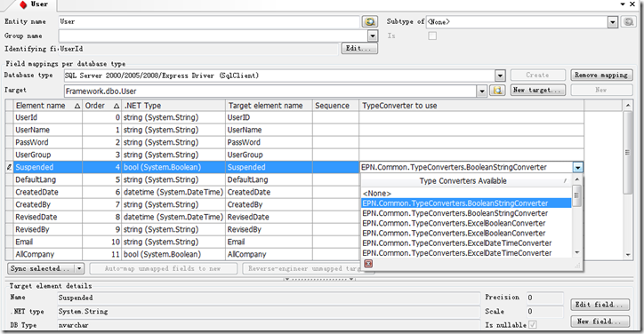Click the icon button beside Subtype of dropdown
This screenshot has width=644, height=334.
628,21
